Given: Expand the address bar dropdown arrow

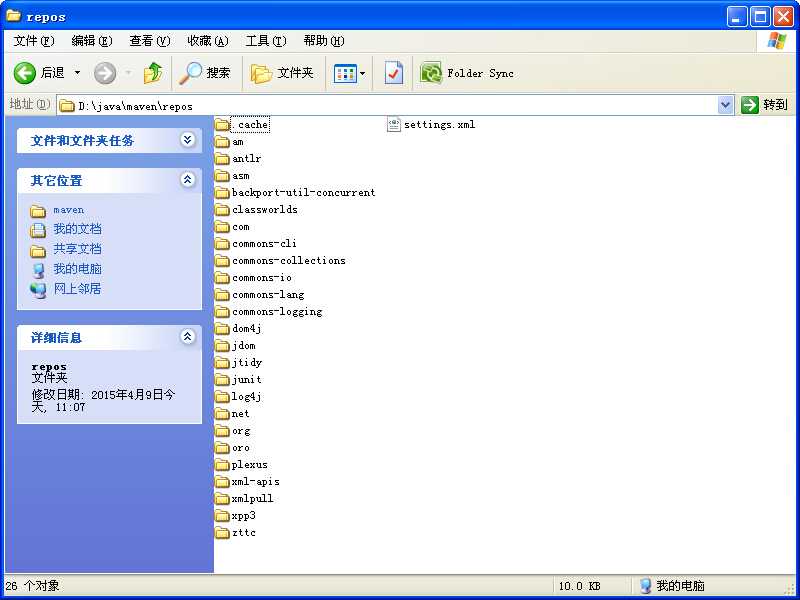Looking at the screenshot, I should point(725,106).
